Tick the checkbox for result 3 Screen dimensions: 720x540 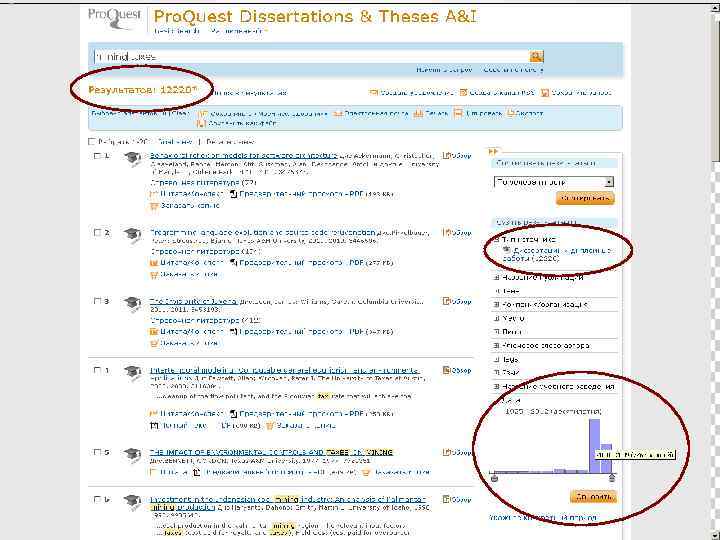tap(97, 301)
